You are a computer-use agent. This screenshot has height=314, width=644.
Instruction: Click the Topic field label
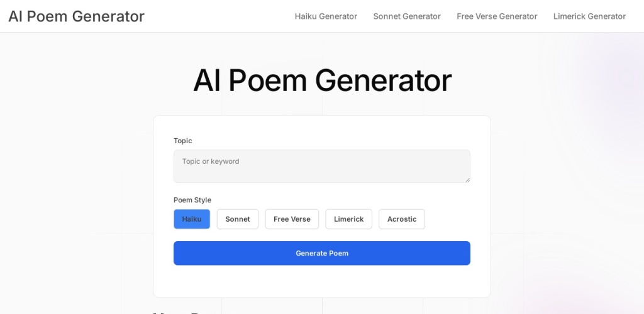183,141
